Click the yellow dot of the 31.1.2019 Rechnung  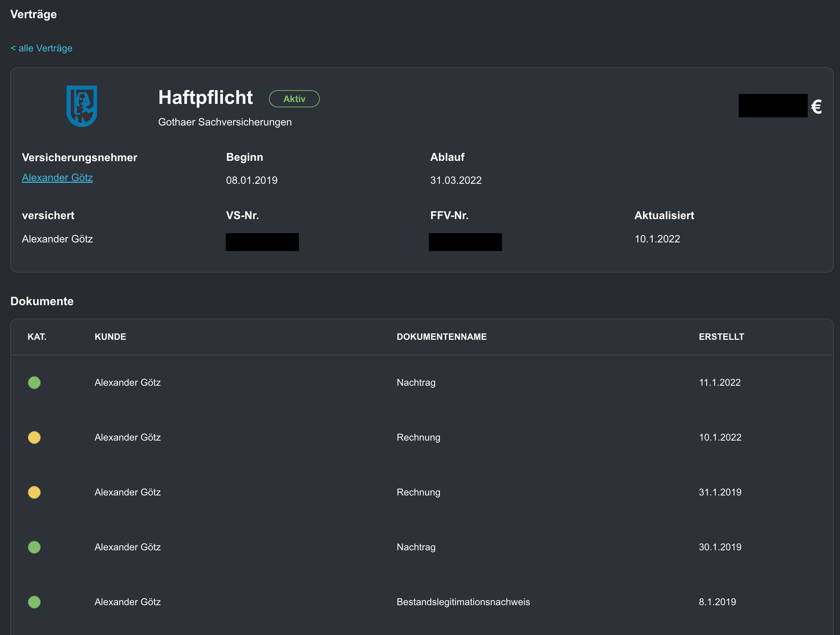(x=34, y=492)
